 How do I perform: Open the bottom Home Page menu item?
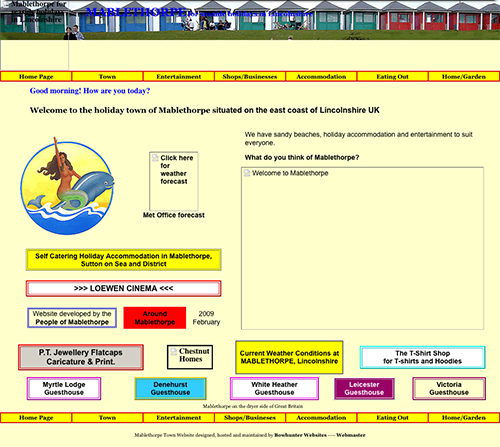[36, 418]
